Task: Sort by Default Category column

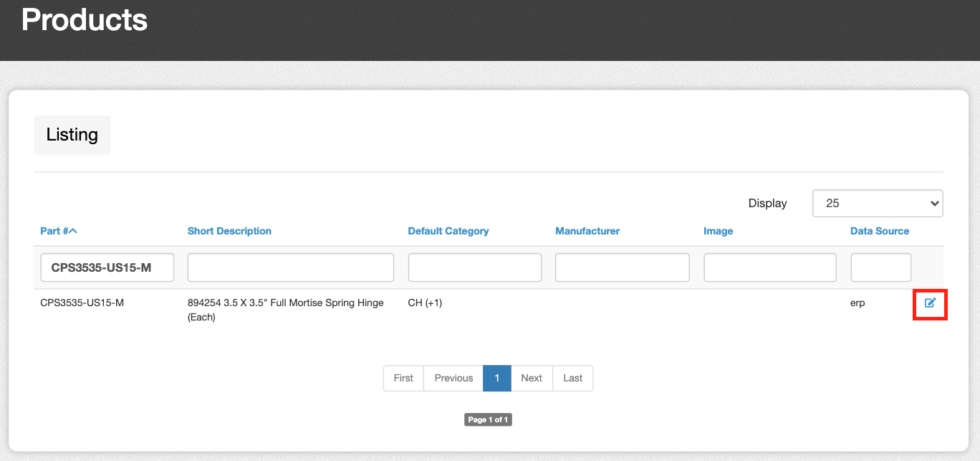Action: [448, 231]
